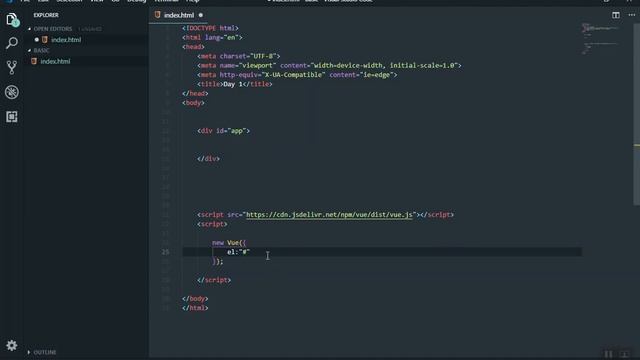Viewport: 640px width, 360px height.
Task: Click the closing </script> tag line
Action: tap(214, 280)
